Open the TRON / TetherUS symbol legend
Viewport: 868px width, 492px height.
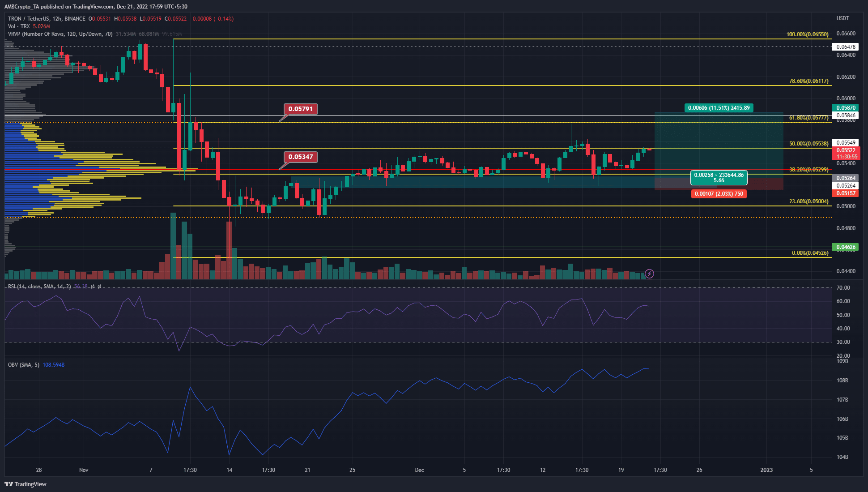(47, 19)
